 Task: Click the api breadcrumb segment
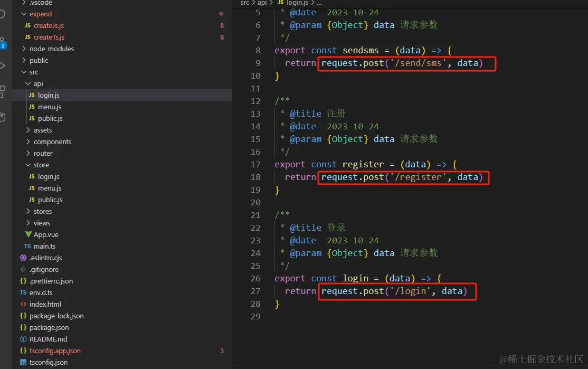click(262, 3)
